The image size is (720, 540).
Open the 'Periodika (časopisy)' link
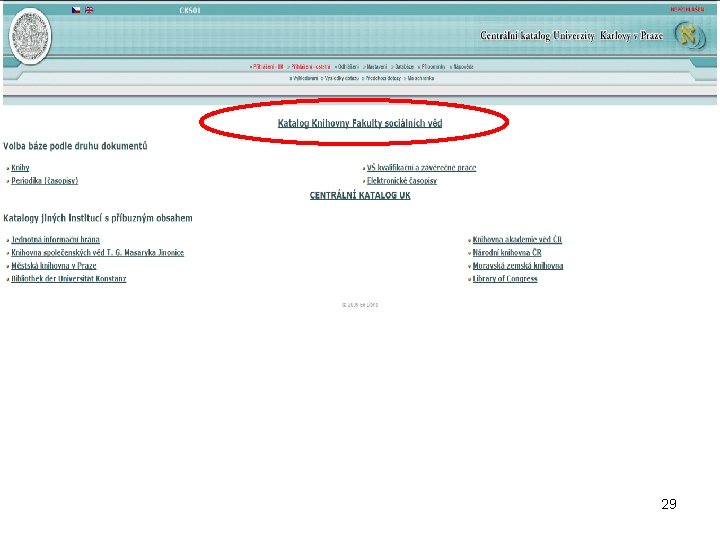click(45, 180)
